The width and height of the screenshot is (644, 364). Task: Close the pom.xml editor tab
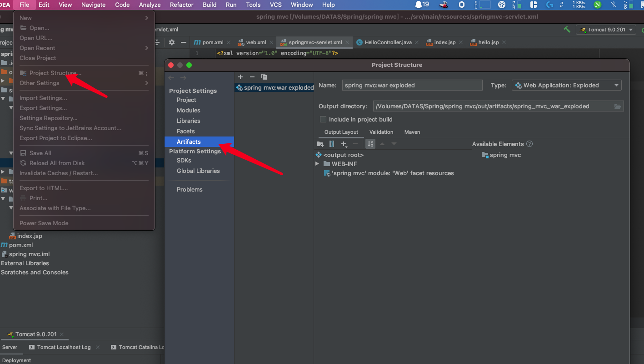[x=228, y=42]
